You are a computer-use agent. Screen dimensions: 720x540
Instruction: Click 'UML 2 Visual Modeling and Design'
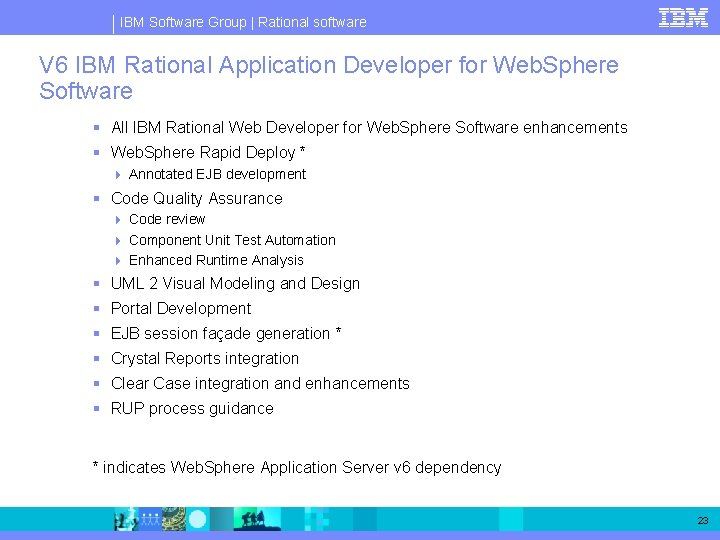235,283
